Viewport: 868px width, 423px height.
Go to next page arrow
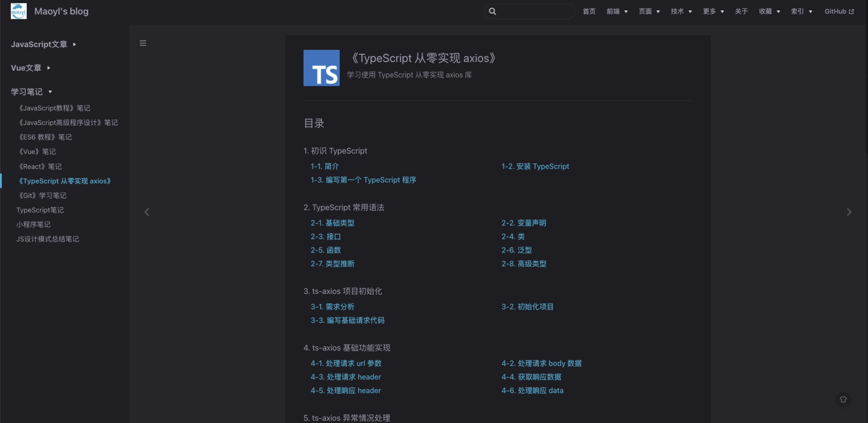(x=849, y=212)
